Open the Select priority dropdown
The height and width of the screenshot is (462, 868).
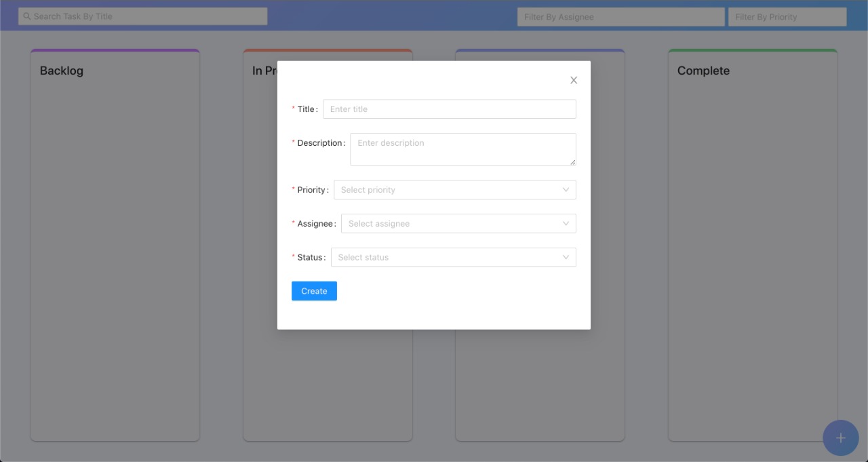pos(448,189)
